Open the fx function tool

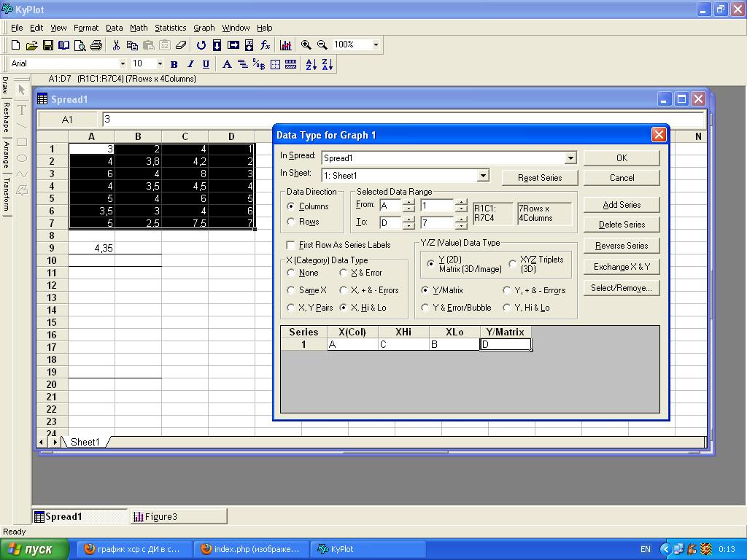click(266, 45)
